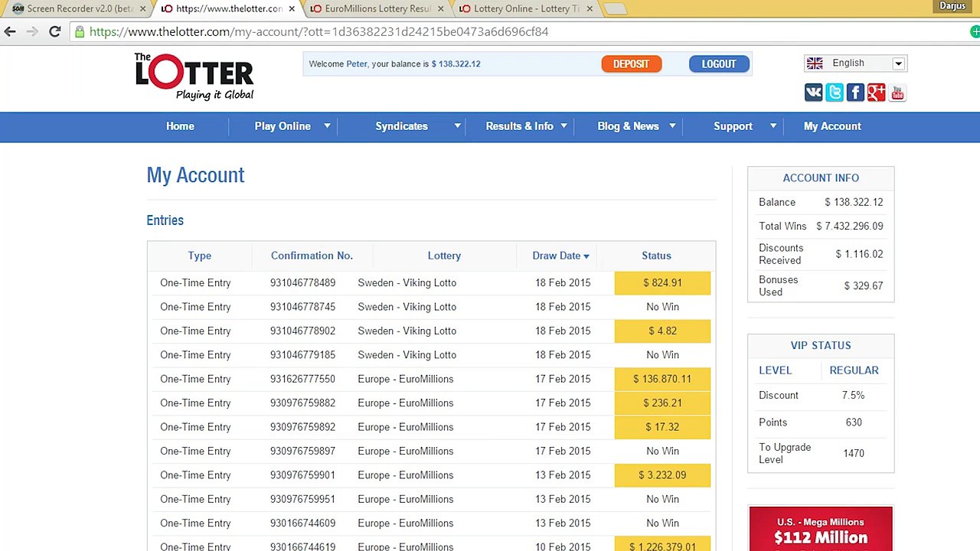
Task: Open My Account in the navigation bar
Action: (x=832, y=126)
